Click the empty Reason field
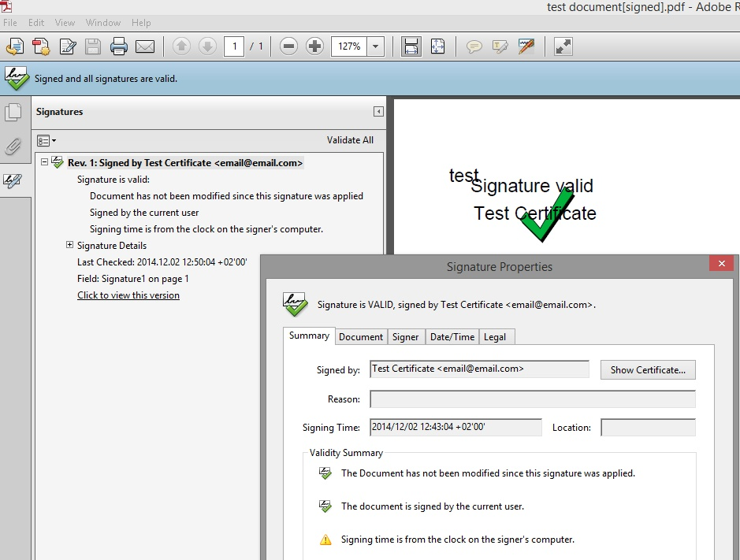The image size is (740, 560). 533,399
